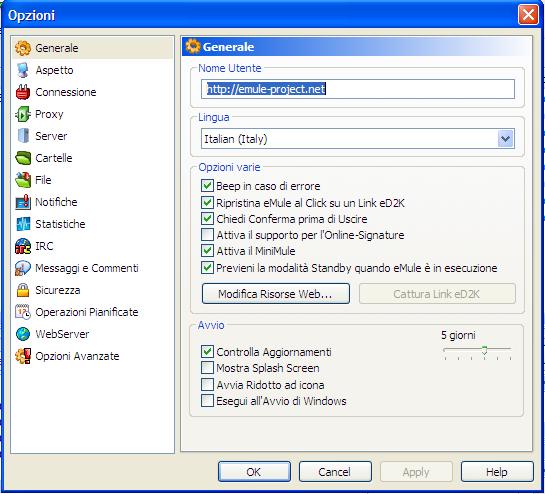Click the Modifica Risorse Web button
The image size is (545, 494).
pyautogui.click(x=276, y=294)
